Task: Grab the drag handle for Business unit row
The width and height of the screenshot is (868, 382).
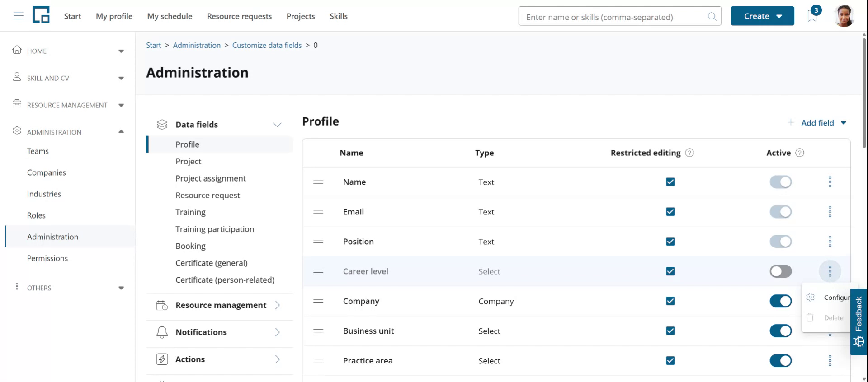Action: [318, 331]
